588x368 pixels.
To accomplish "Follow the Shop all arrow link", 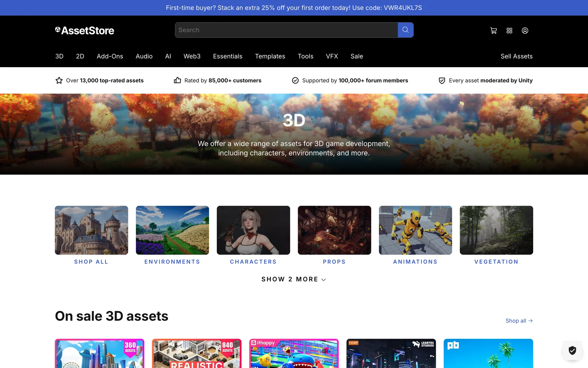I will [519, 321].
